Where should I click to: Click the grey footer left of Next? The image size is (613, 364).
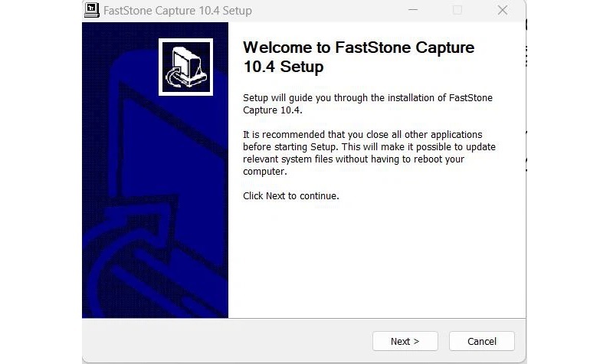230,341
